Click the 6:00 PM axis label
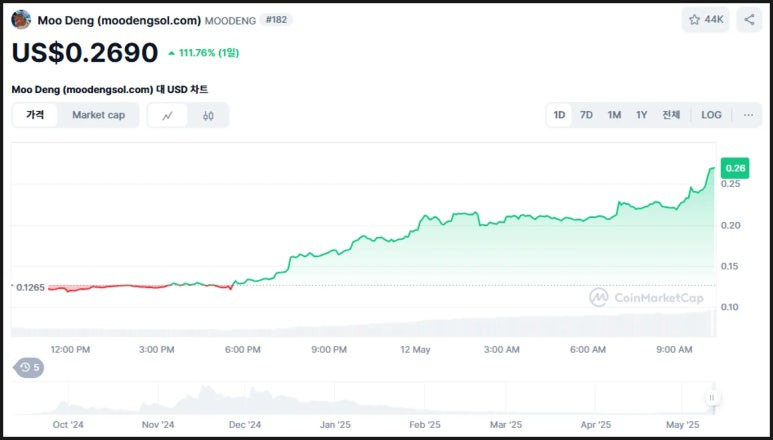 pyautogui.click(x=243, y=350)
